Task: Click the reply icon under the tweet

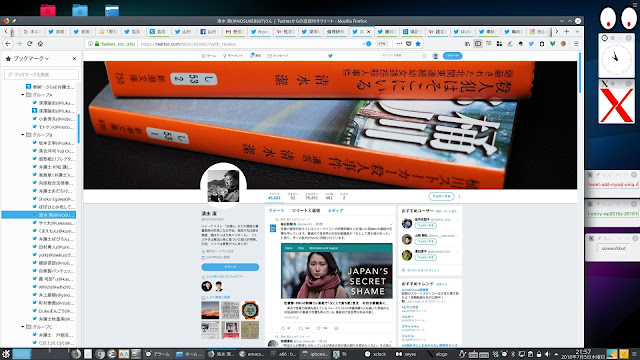Action: pyautogui.click(x=283, y=328)
